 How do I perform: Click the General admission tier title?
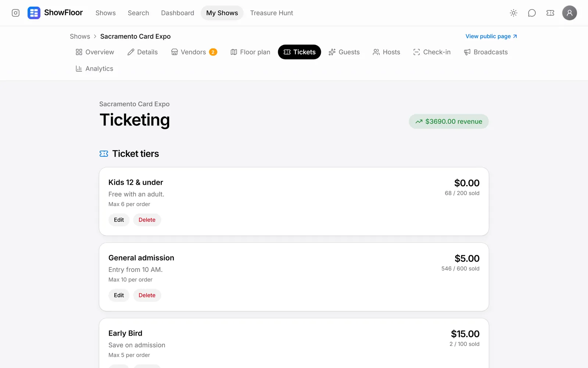(141, 258)
